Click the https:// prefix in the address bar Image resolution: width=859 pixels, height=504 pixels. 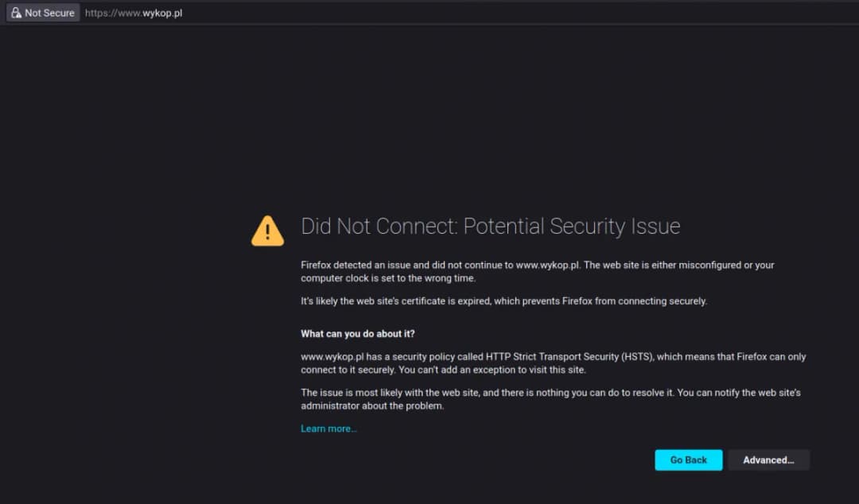tap(101, 13)
